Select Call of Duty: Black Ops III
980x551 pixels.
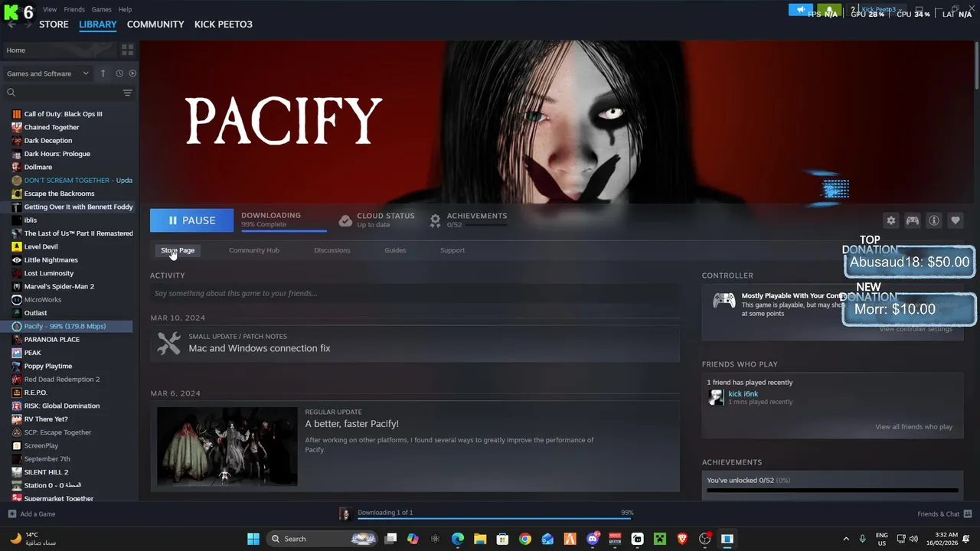pos(63,114)
